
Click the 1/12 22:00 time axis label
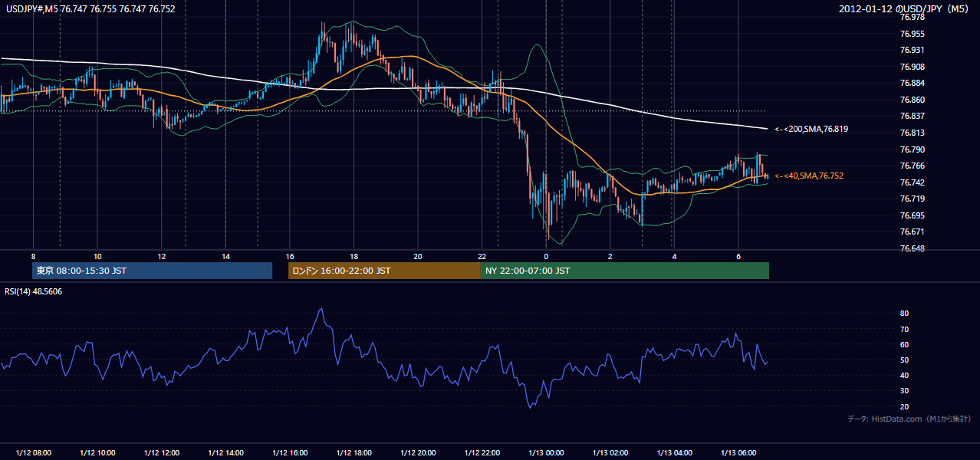pos(482,452)
